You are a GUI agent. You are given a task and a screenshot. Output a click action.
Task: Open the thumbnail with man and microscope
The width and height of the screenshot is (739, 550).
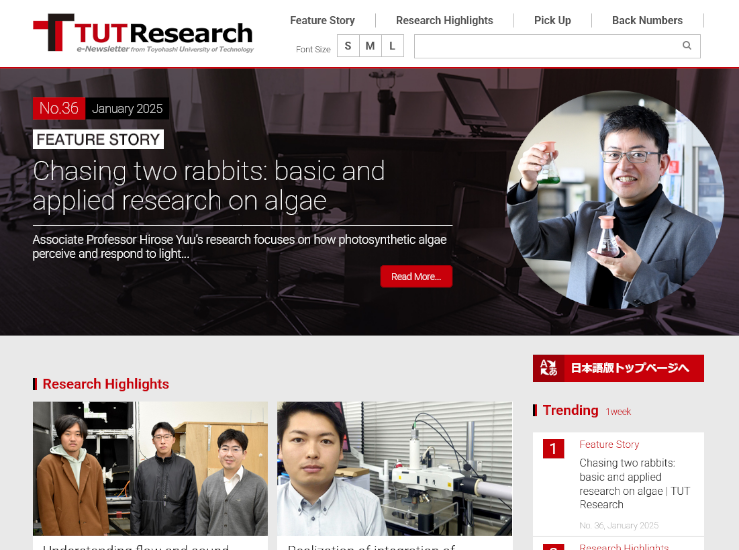tap(394, 468)
